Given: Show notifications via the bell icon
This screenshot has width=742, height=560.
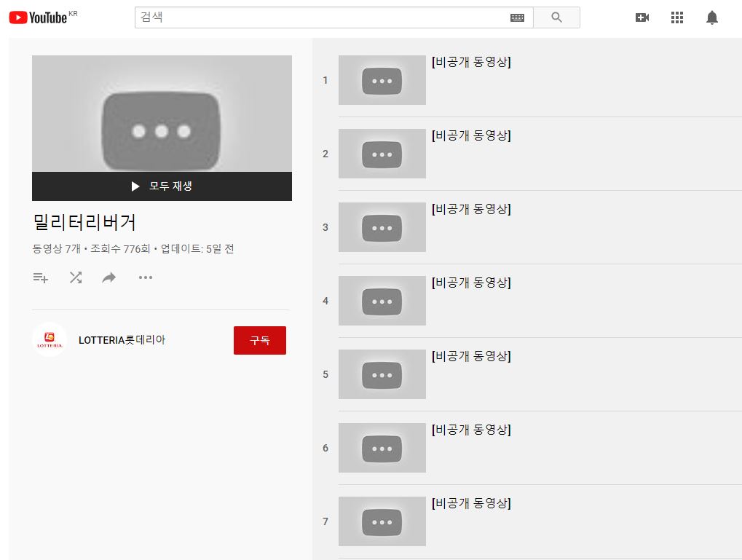Looking at the screenshot, I should 711,17.
